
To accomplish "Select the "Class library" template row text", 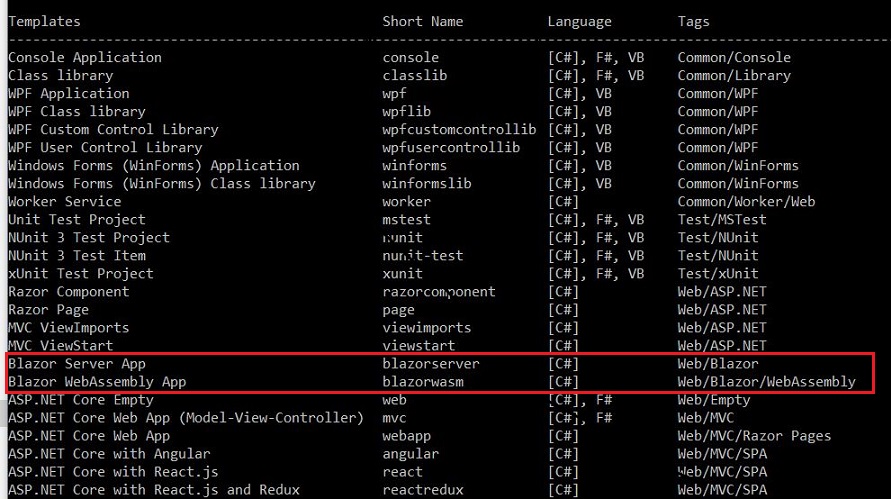I will pos(60,76).
